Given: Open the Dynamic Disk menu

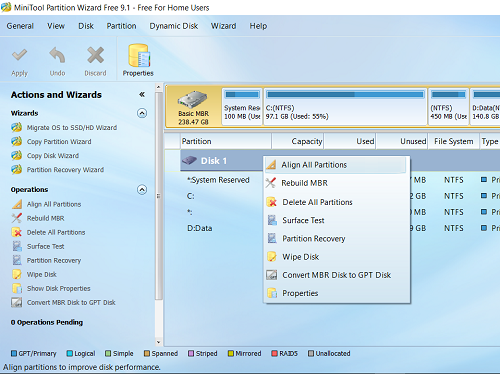Looking at the screenshot, I should click(x=174, y=26).
